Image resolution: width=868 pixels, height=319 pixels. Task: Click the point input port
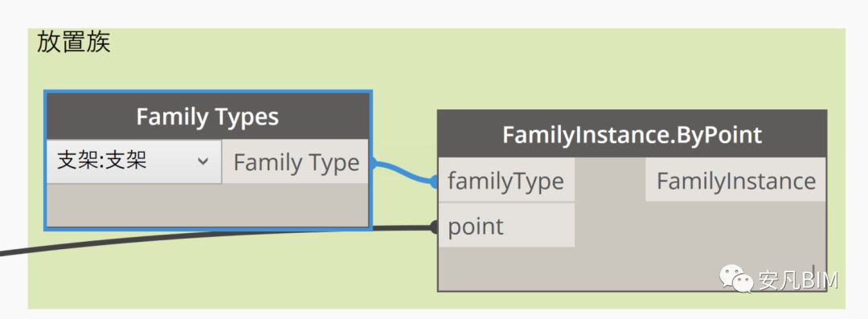coord(506,226)
